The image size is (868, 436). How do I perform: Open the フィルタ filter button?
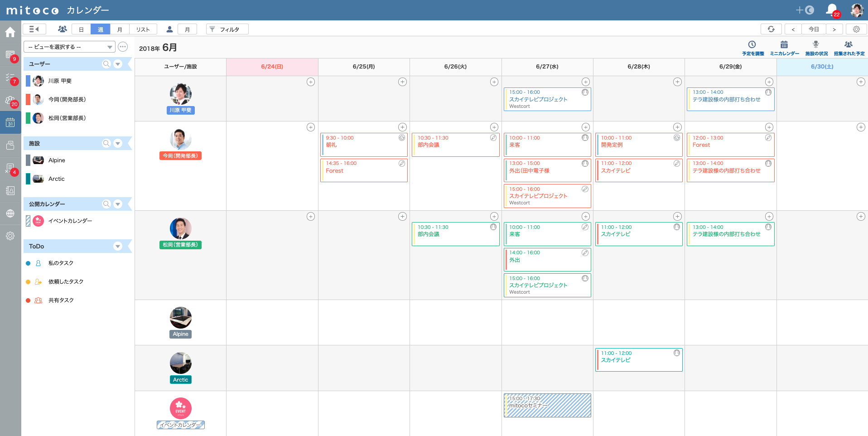pyautogui.click(x=227, y=29)
